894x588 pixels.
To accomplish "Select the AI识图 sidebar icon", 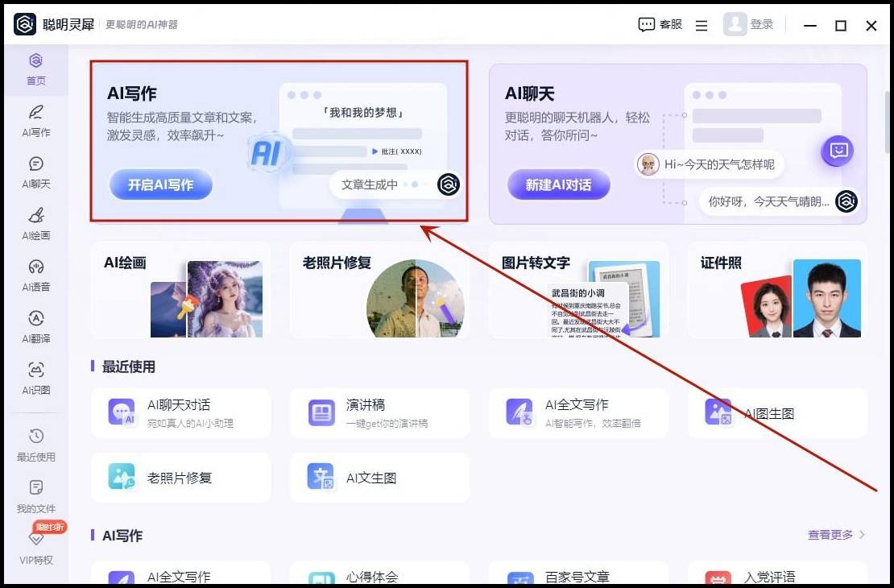I will 35,378.
